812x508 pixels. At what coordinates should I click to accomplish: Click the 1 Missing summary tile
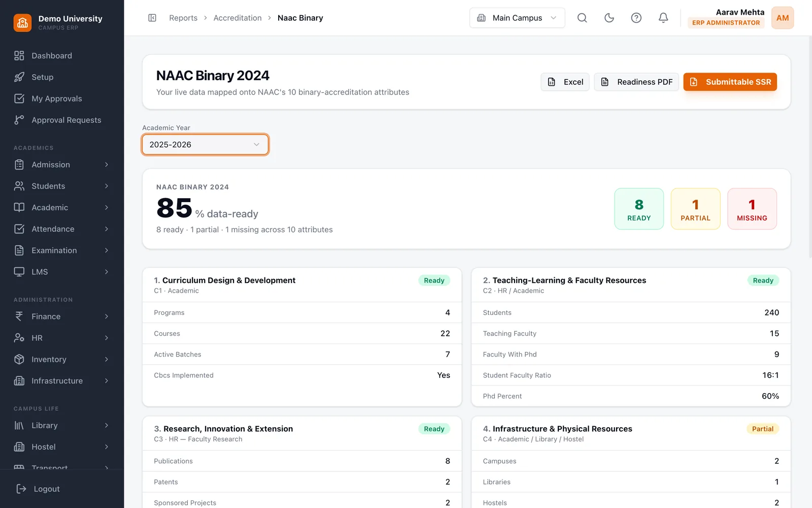click(x=752, y=209)
